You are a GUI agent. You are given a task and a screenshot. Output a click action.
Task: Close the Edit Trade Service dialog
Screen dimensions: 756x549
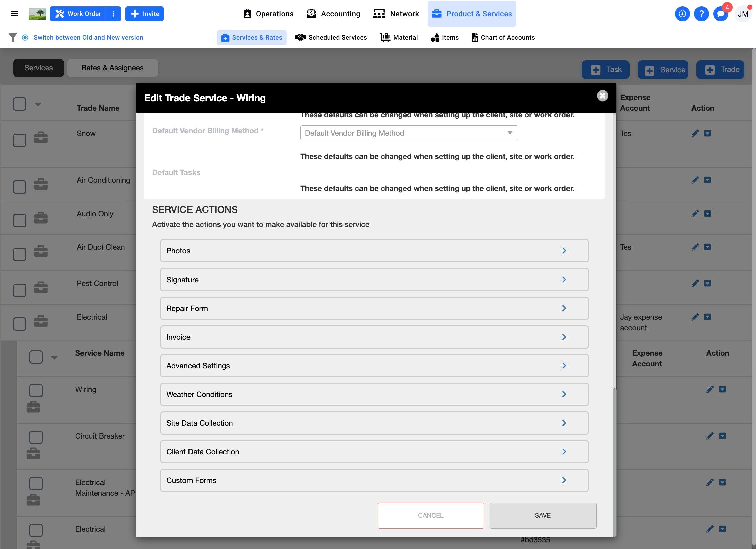pos(602,96)
